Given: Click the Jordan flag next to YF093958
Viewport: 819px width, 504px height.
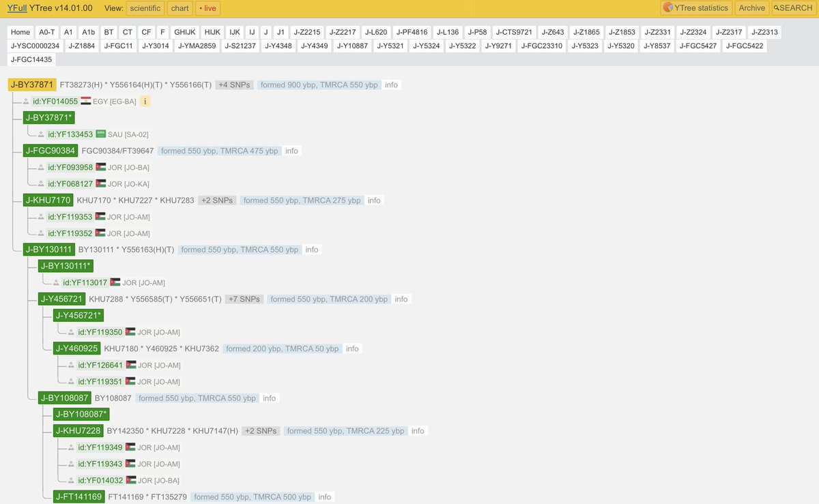Looking at the screenshot, I should click(x=102, y=167).
